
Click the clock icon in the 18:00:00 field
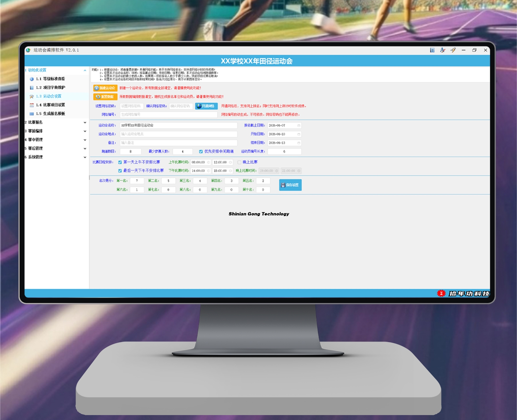click(230, 171)
